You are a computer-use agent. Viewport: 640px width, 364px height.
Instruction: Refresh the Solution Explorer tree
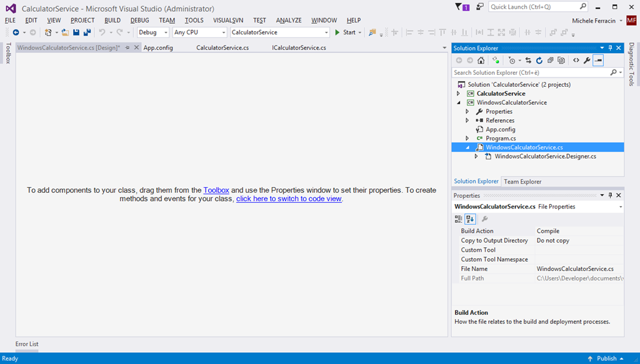point(539,61)
